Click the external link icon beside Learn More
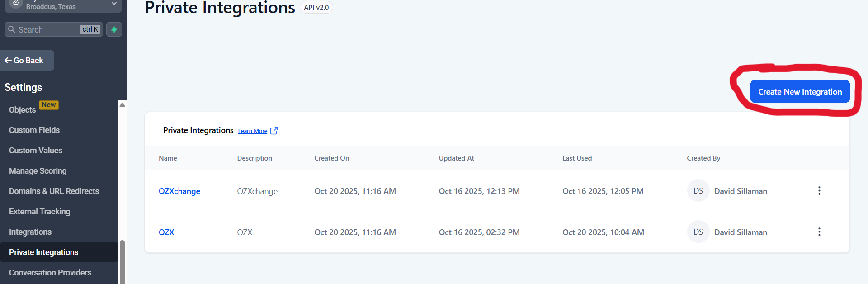This screenshot has width=868, height=284. click(274, 131)
